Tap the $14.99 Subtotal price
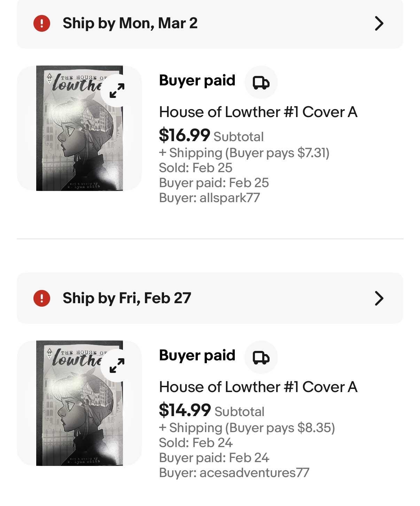Screen dimensions: 420x506 click(x=185, y=411)
